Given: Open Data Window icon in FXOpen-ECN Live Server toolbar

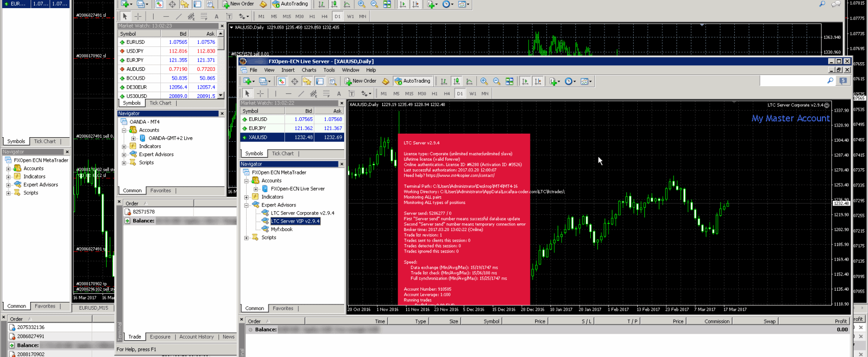Looking at the screenshot, I should coord(295,81).
